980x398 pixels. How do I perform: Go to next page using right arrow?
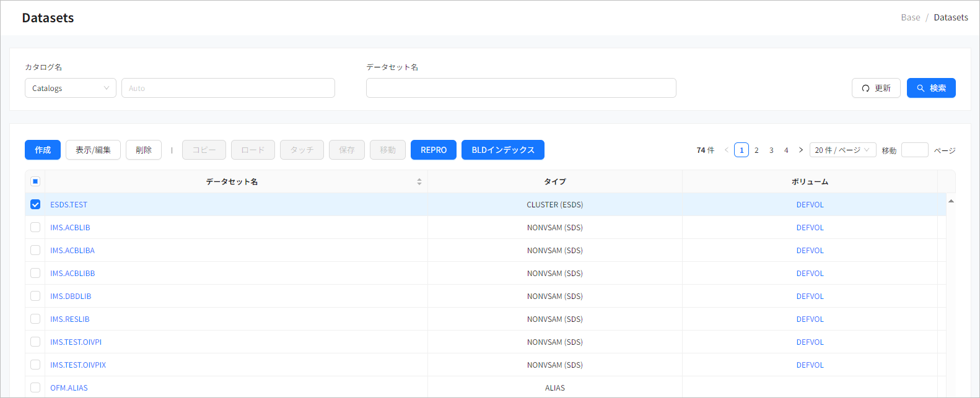point(801,150)
